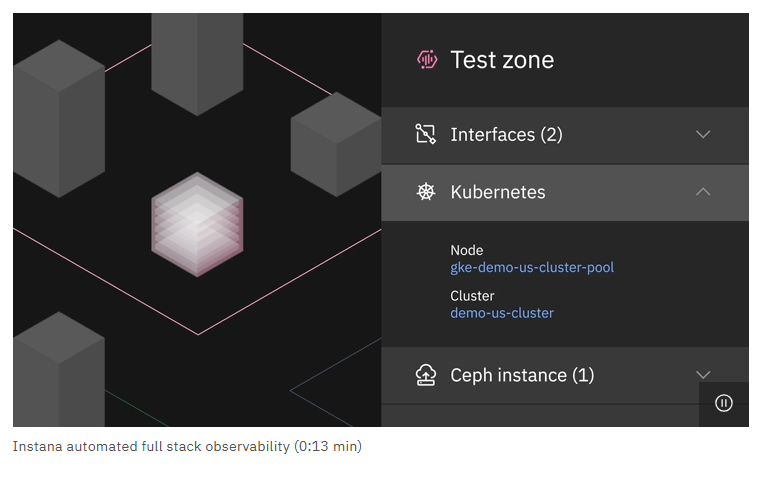Open the gke-demo-us-cluster-pool node link
Image resolution: width=762 pixels, height=480 pixels.
tap(532, 268)
